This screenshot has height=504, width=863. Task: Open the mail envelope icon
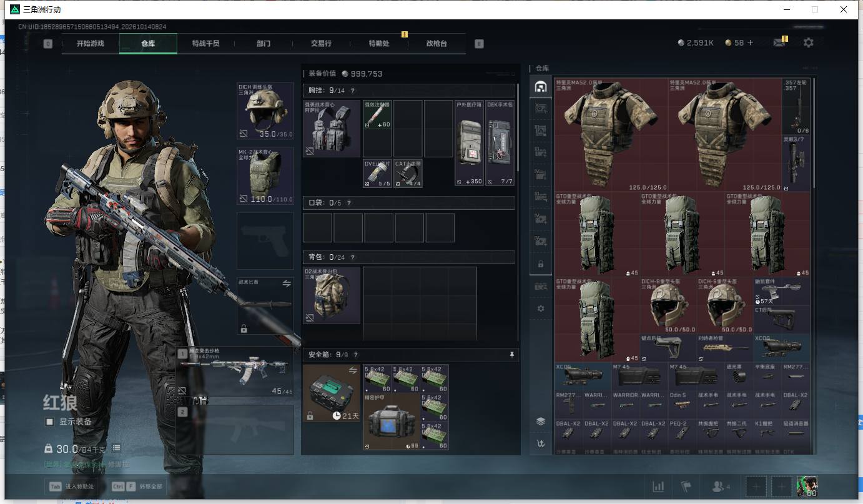[x=779, y=43]
